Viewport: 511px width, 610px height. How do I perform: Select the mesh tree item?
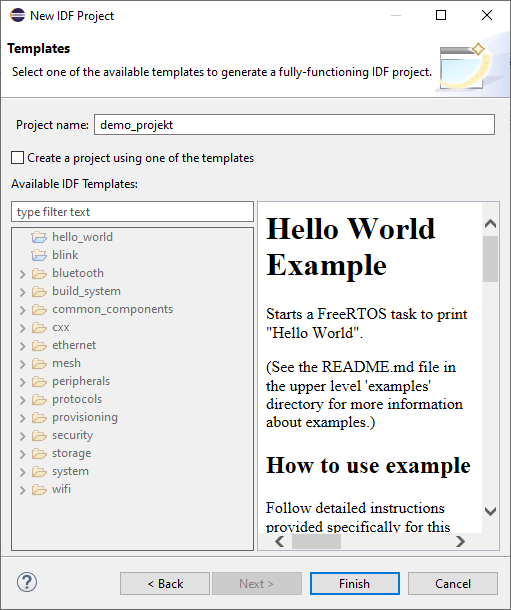click(66, 363)
